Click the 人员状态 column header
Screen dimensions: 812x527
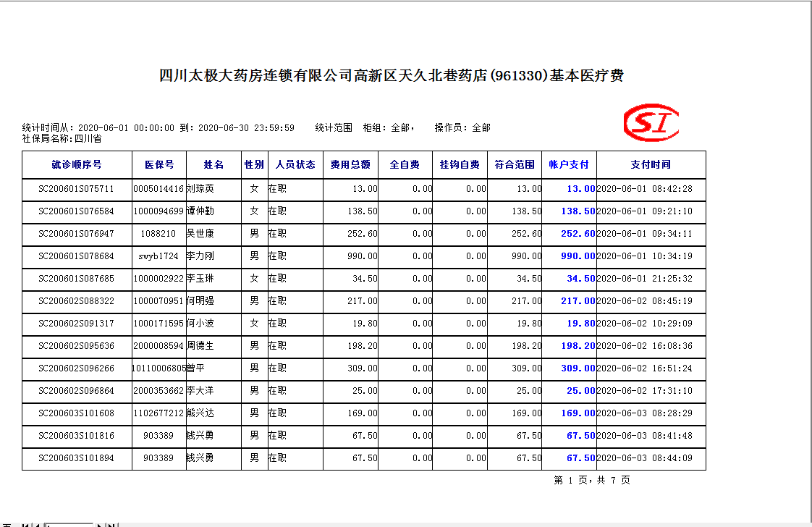pos(295,164)
